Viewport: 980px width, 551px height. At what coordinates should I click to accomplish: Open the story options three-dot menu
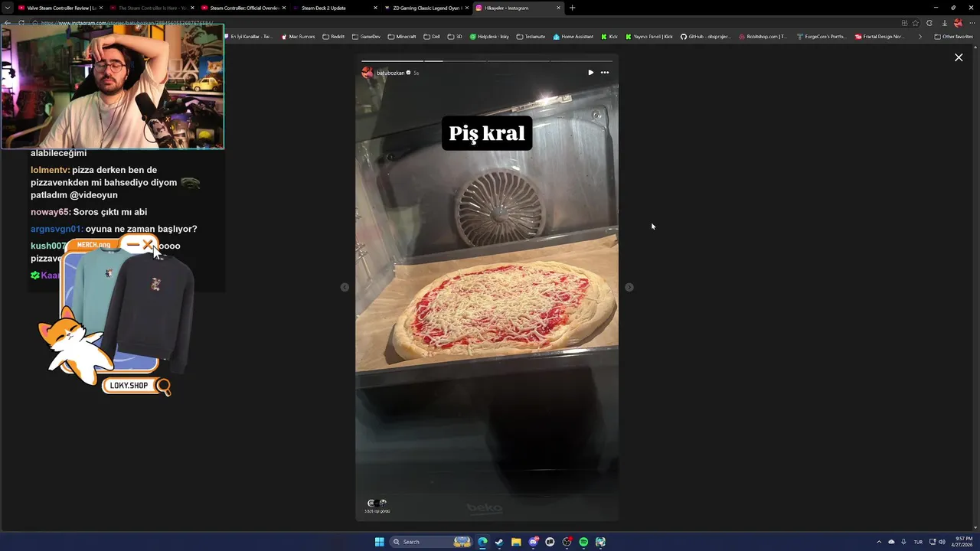point(605,73)
